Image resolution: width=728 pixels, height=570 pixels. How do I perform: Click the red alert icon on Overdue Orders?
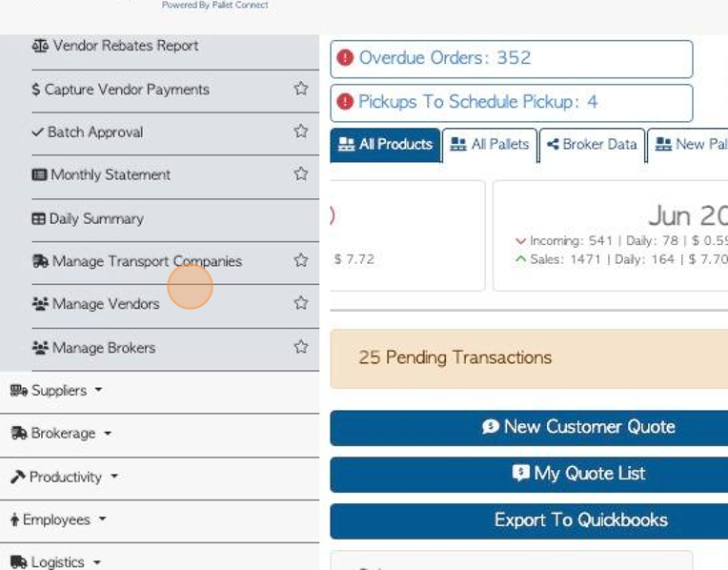(x=345, y=57)
